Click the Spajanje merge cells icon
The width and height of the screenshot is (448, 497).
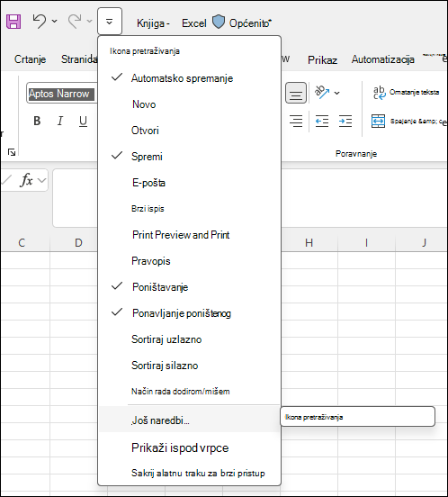click(x=378, y=121)
